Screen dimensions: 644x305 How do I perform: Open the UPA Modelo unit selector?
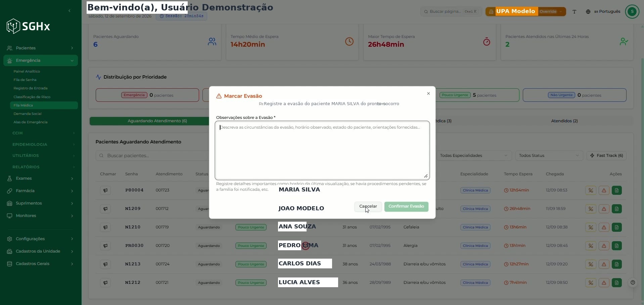coord(525,11)
